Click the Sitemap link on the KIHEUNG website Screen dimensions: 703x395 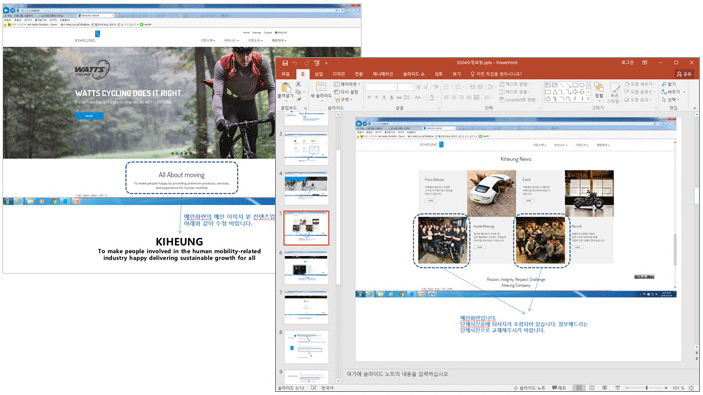(256, 33)
